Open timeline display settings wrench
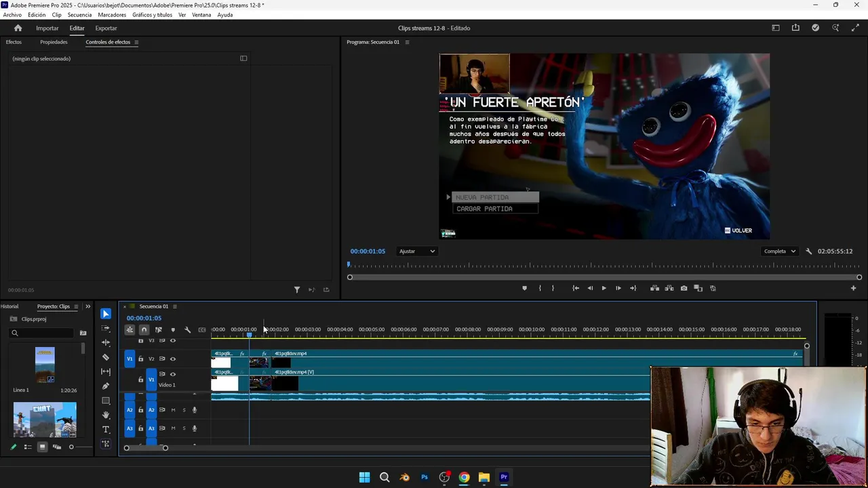 (x=188, y=330)
